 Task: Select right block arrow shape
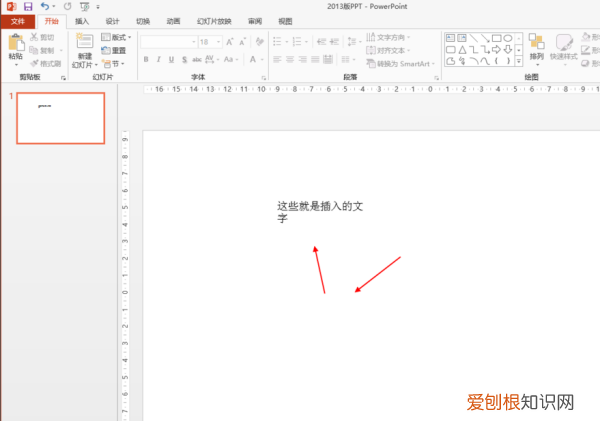point(497,49)
